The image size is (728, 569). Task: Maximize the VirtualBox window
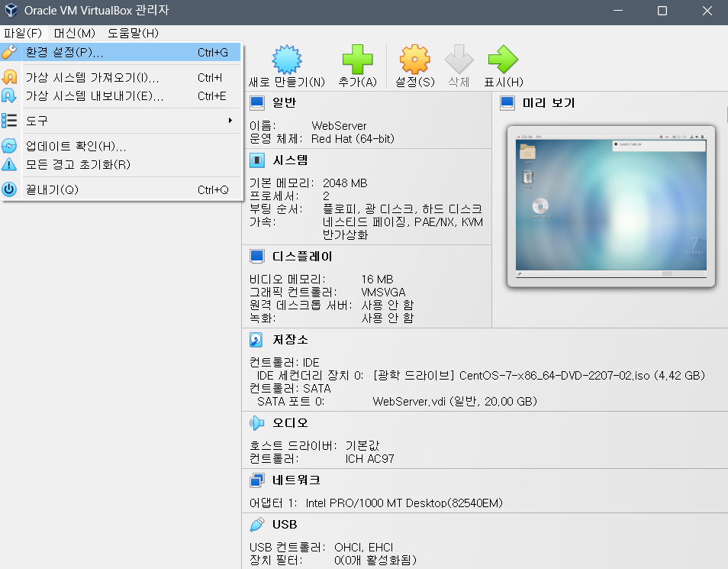pyautogui.click(x=662, y=11)
